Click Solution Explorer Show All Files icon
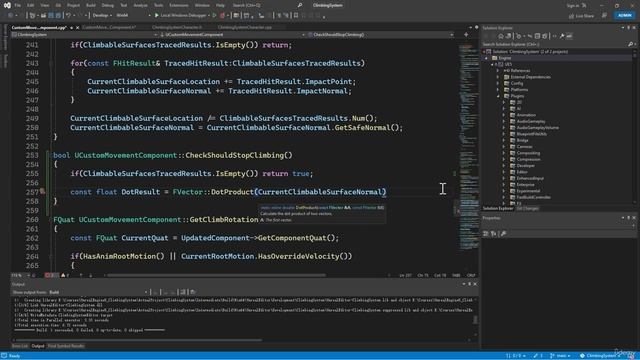This screenshot has height=360, width=640. 544,36
